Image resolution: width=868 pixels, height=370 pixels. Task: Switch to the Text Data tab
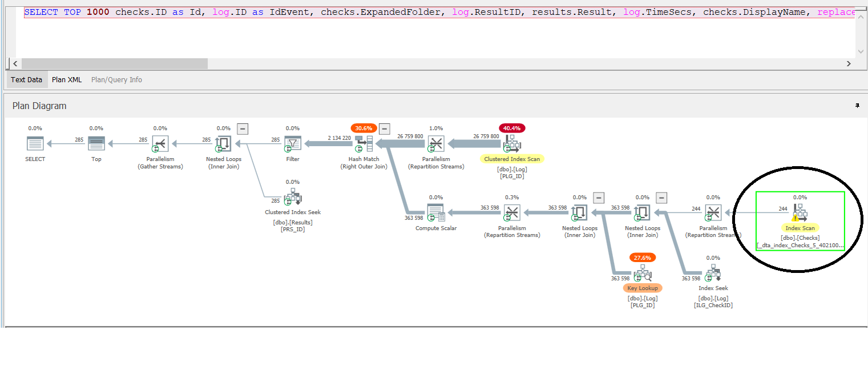(26, 80)
